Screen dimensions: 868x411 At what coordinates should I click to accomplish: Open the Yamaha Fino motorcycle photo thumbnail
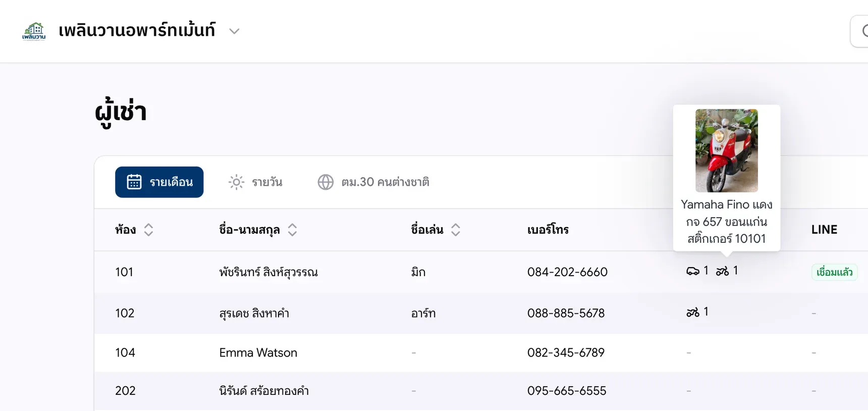coord(727,150)
